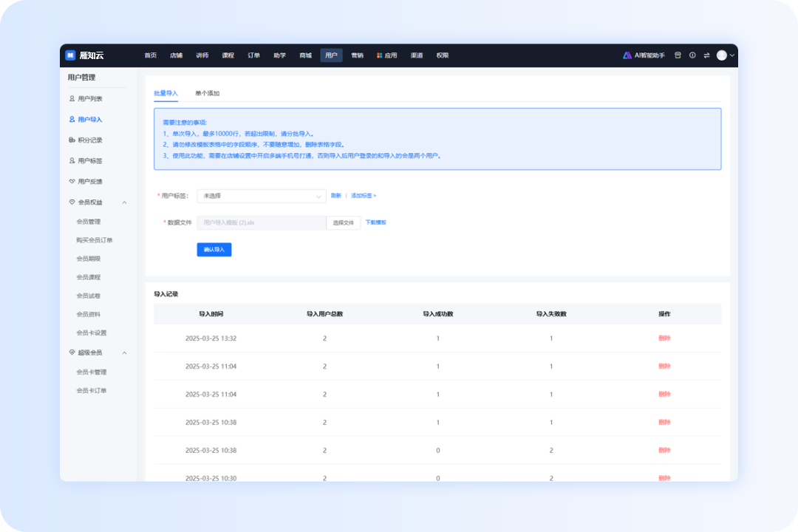The width and height of the screenshot is (798, 532).
Task: Open the AI智能助手 assistant
Action: click(x=644, y=55)
